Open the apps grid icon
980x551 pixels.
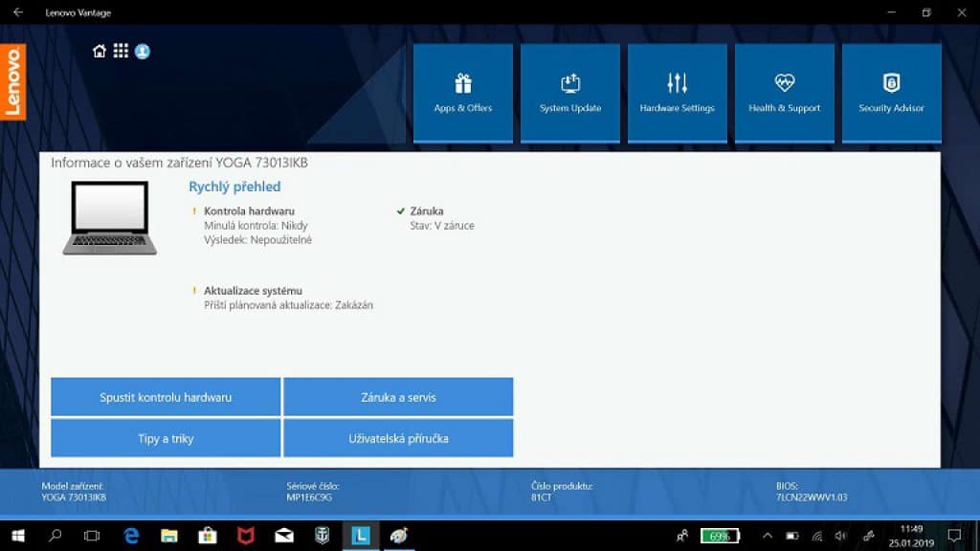tap(121, 51)
